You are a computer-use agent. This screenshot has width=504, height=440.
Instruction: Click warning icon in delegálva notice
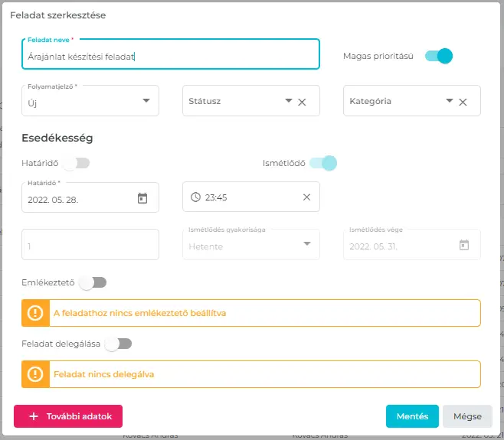click(35, 374)
